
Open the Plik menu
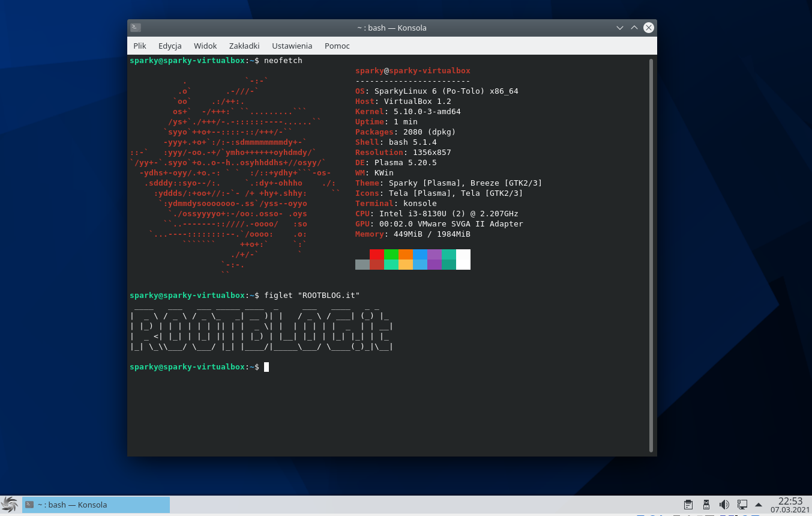139,46
